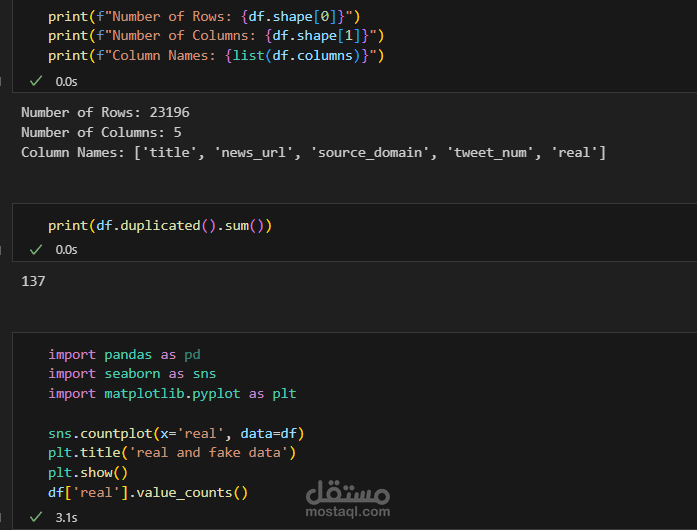697x530 pixels.
Task: Place the cursor in the 'Number of Rows' print line
Action: (x=204, y=16)
